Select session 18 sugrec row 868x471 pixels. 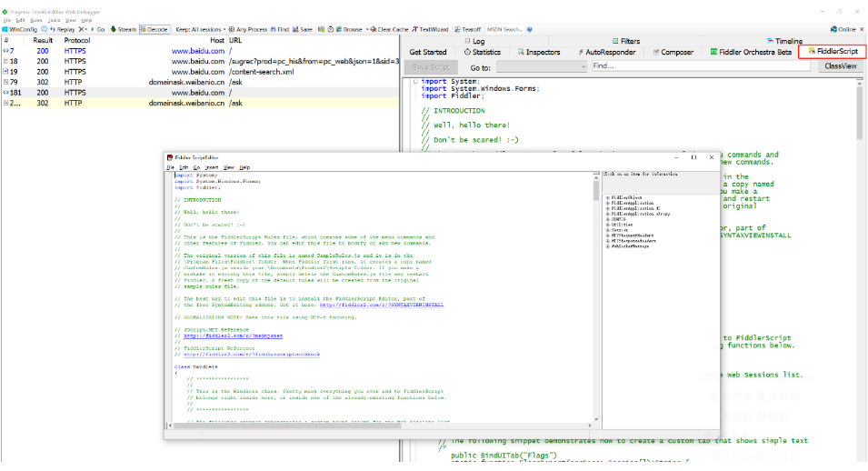click(x=200, y=62)
